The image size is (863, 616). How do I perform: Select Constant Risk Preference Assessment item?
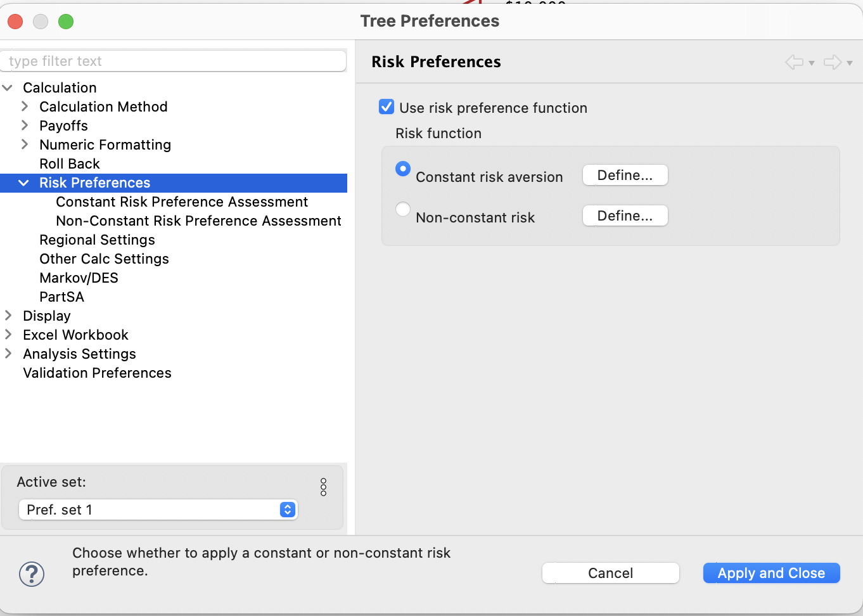pyautogui.click(x=182, y=202)
